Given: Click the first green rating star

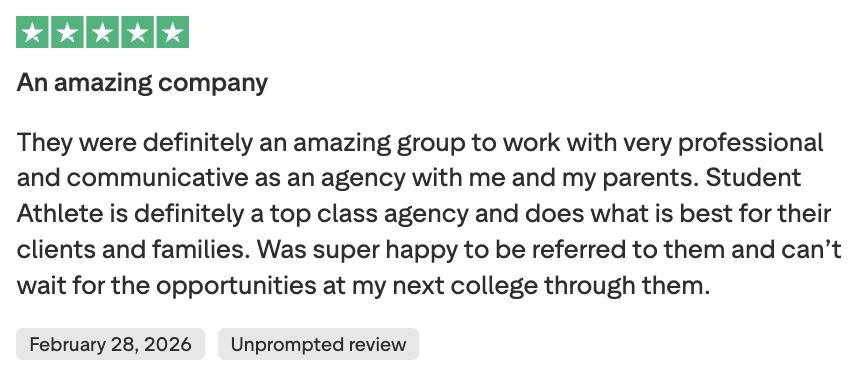Looking at the screenshot, I should click(x=32, y=32).
